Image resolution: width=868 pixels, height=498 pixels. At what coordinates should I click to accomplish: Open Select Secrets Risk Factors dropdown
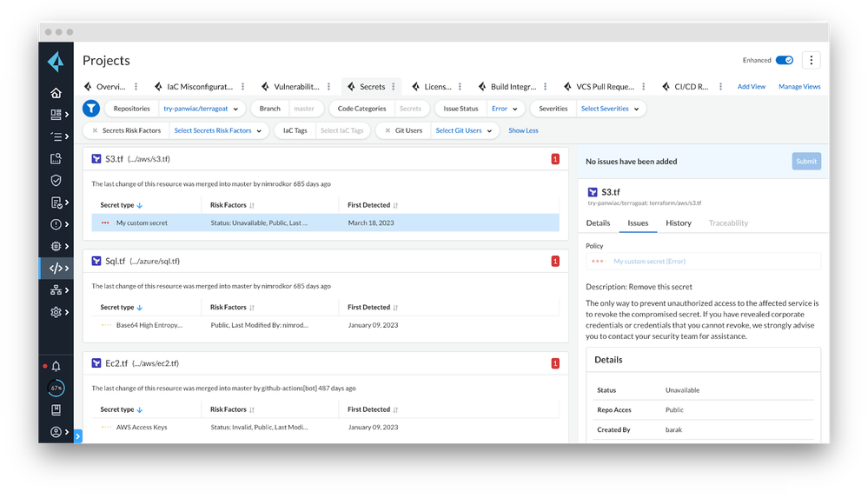tap(217, 130)
